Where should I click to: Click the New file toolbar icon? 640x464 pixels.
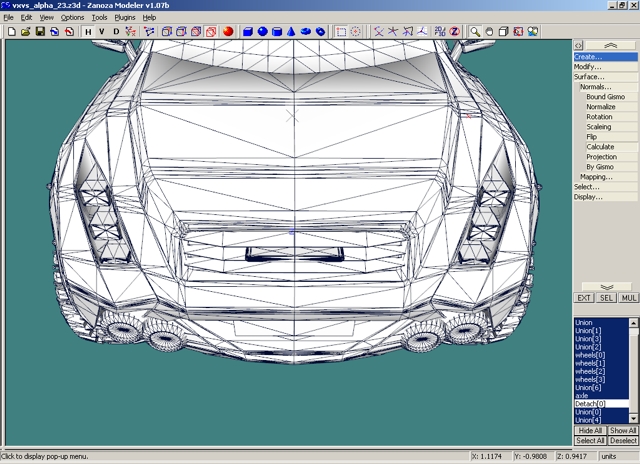[10, 32]
